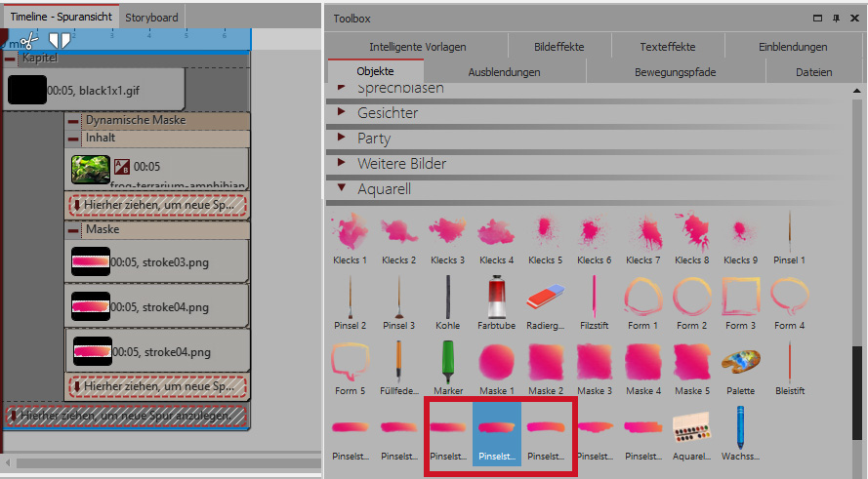868x479 pixels.
Task: Expand the Gesichter category
Action: (342, 112)
